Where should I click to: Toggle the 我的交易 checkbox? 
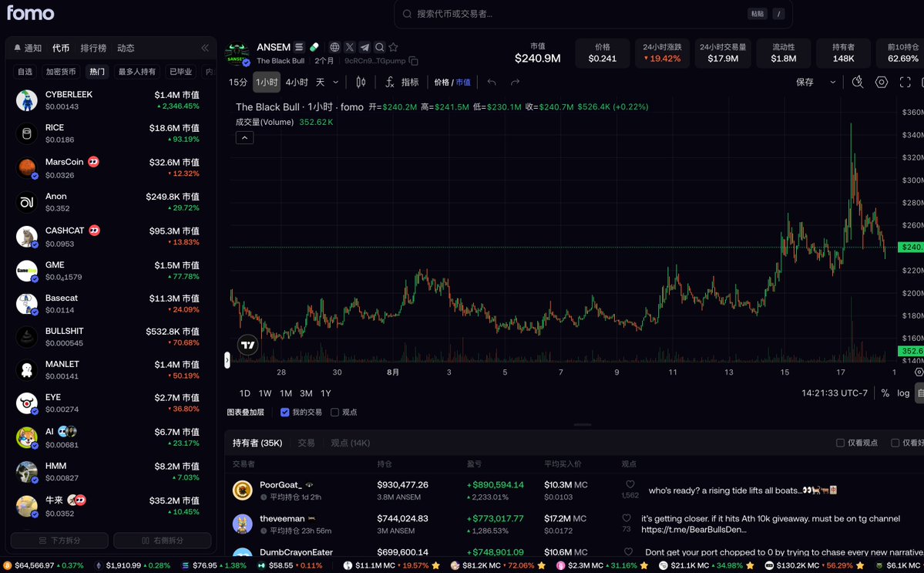[284, 412]
